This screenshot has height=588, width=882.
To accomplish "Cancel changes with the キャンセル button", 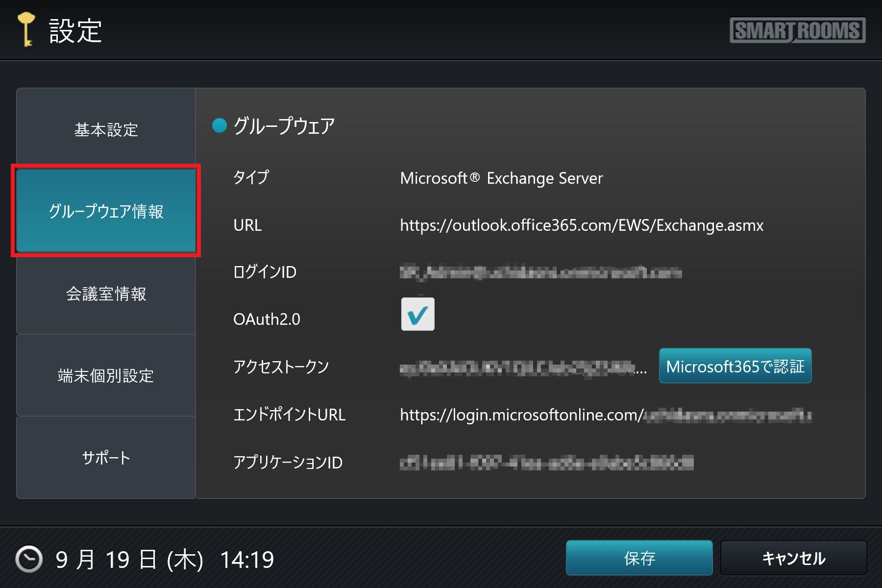I will 793,558.
